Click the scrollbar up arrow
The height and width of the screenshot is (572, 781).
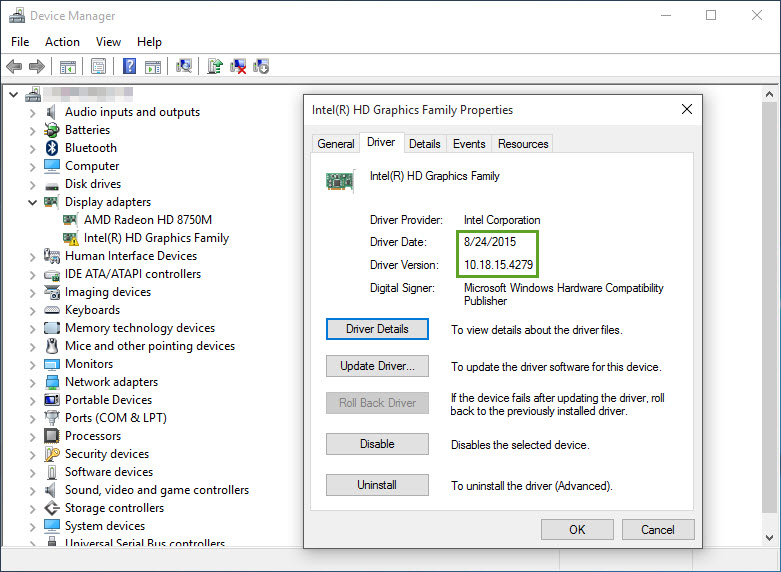[770, 94]
